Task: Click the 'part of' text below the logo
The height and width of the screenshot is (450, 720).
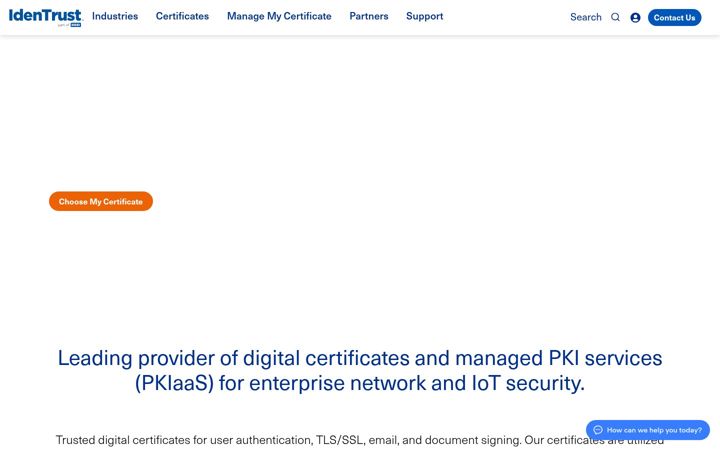Action: click(63, 25)
